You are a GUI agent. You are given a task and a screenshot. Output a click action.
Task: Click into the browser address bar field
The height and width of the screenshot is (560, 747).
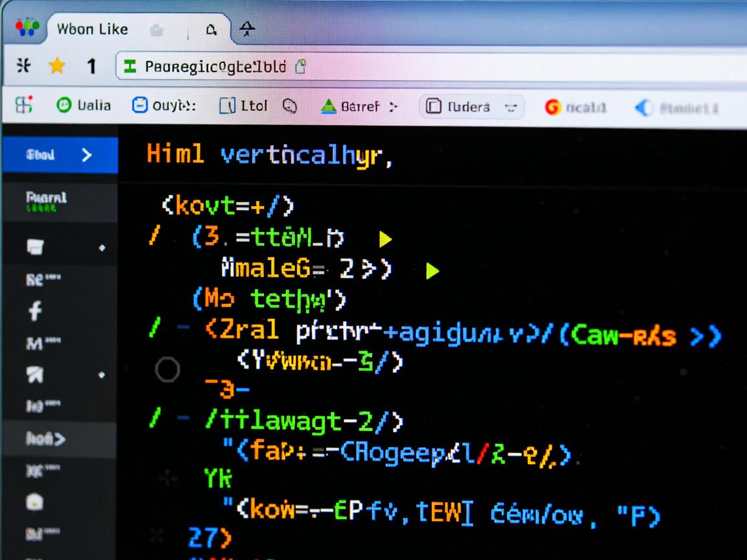(454, 66)
